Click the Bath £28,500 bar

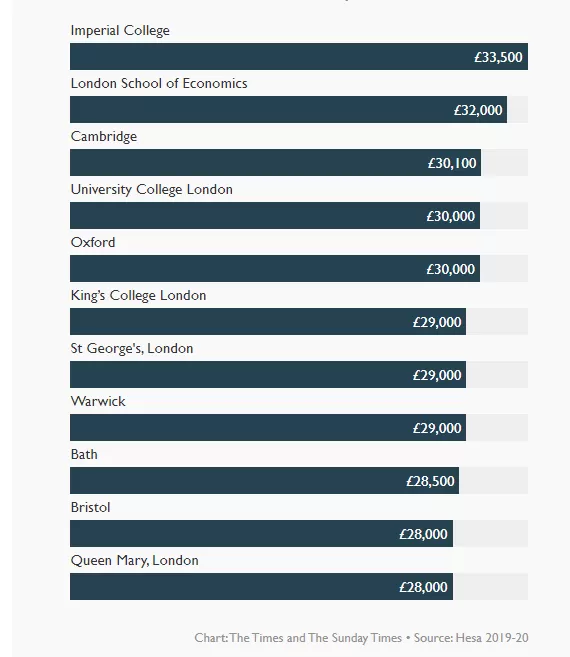[264, 481]
